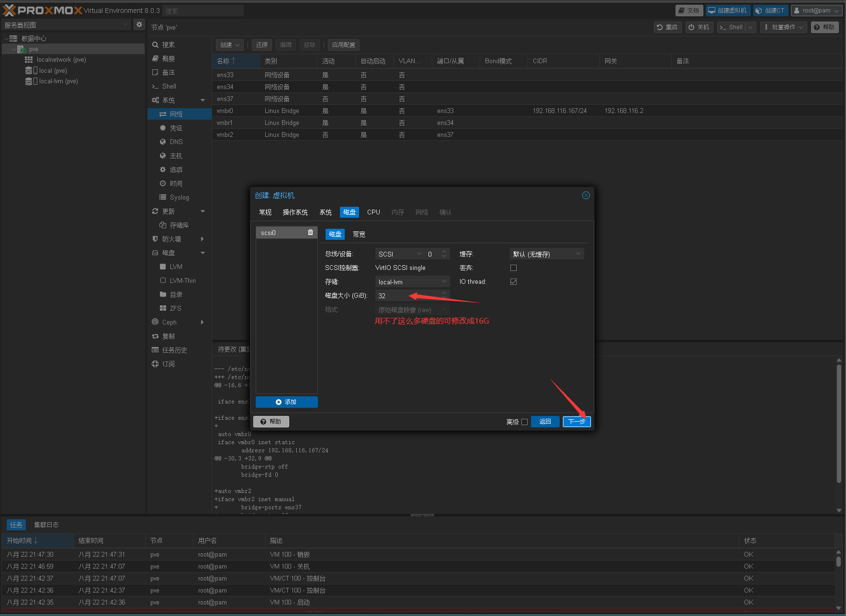Screen dimensions: 846x616
Task: Click the disk size input field
Action: tap(408, 296)
